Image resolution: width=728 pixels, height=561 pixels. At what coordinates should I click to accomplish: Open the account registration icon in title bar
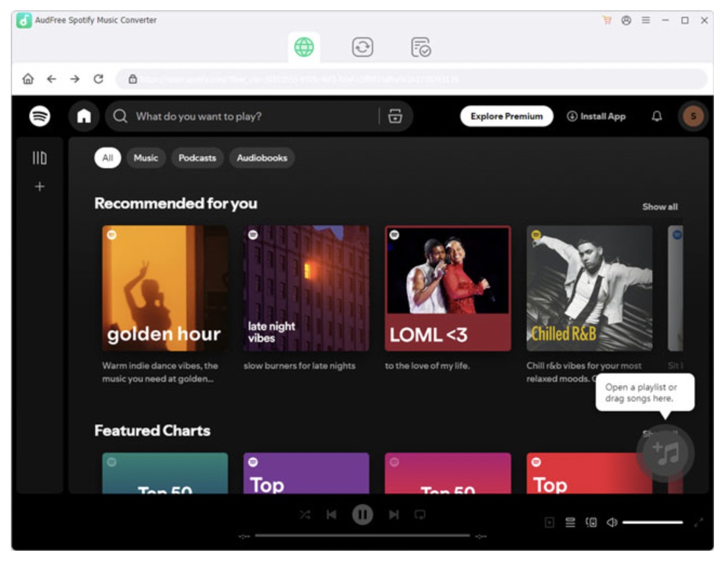tap(626, 20)
